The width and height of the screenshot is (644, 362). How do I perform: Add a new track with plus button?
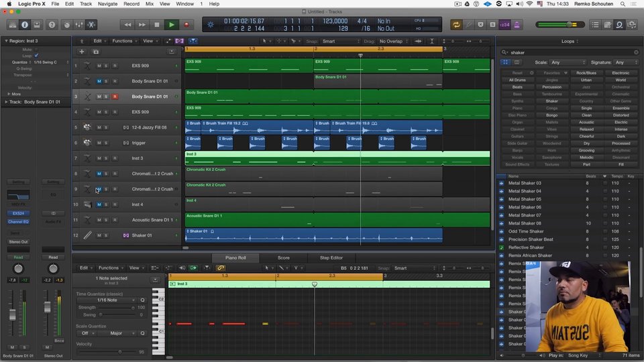[82, 52]
